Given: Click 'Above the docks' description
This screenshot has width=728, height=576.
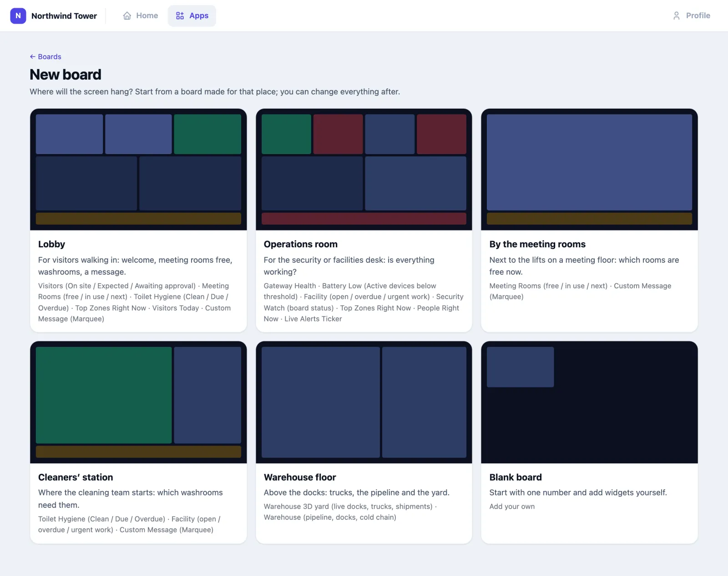Looking at the screenshot, I should [x=356, y=493].
